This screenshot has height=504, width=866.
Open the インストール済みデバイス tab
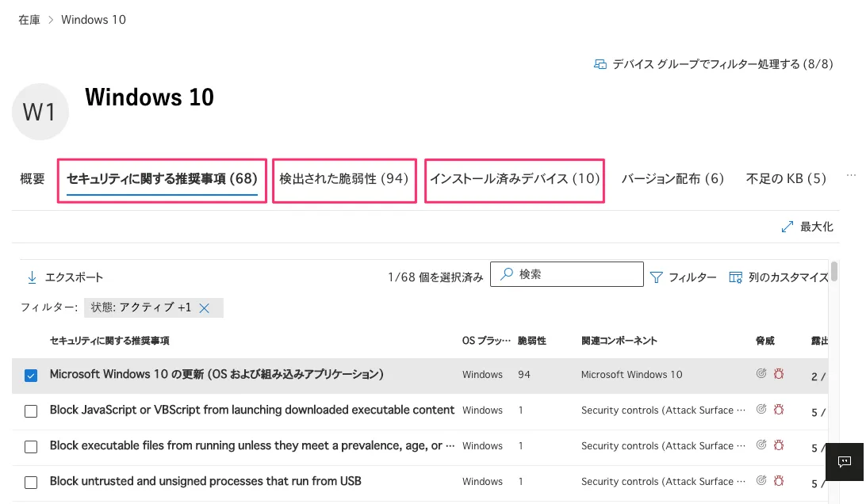(x=514, y=179)
